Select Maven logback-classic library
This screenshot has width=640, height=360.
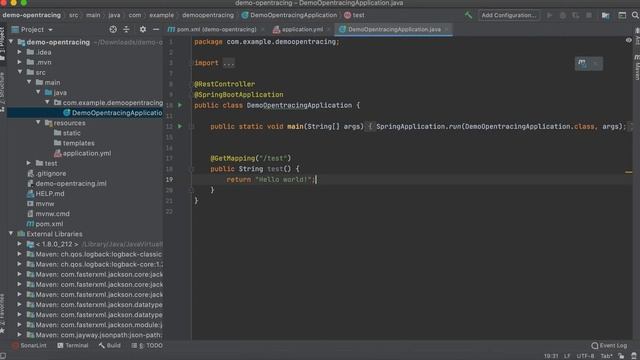pos(94,254)
